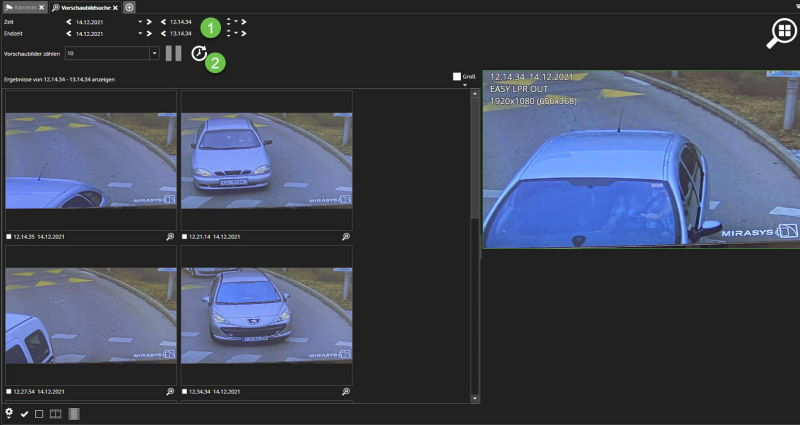
Task: Click the checkmark select-all icon
Action: tap(24, 413)
